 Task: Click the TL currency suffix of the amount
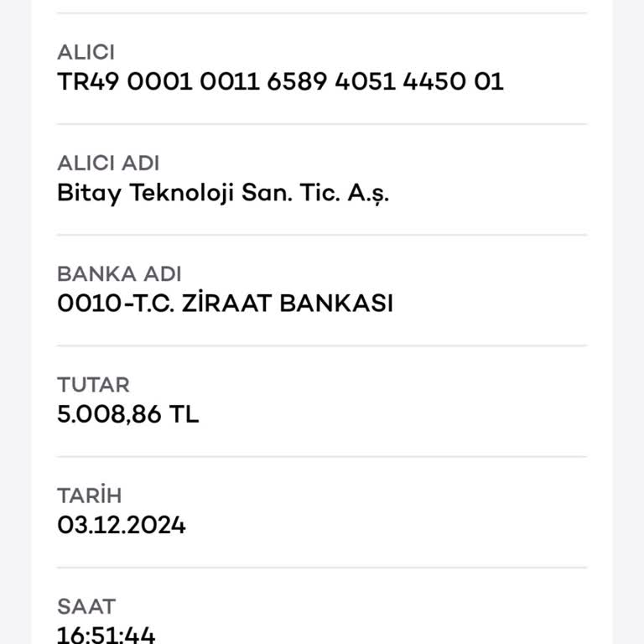click(184, 414)
